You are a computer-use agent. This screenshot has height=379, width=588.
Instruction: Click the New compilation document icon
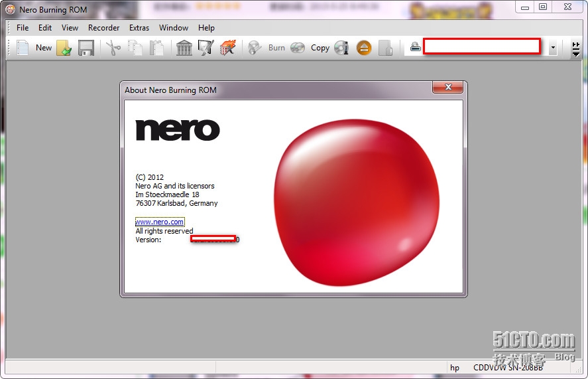click(23, 48)
